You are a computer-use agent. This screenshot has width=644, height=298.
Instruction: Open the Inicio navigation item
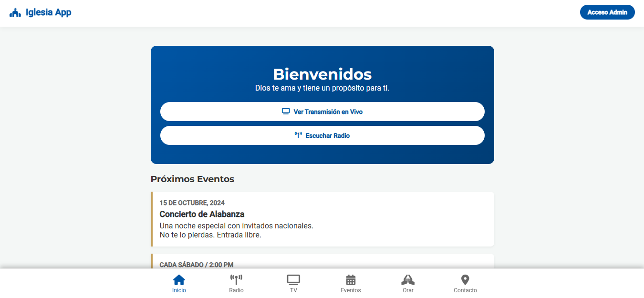179,284
